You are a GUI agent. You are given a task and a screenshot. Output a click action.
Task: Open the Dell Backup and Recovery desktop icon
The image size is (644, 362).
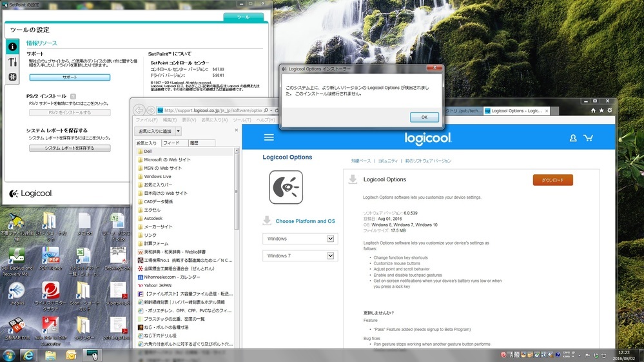click(17, 262)
